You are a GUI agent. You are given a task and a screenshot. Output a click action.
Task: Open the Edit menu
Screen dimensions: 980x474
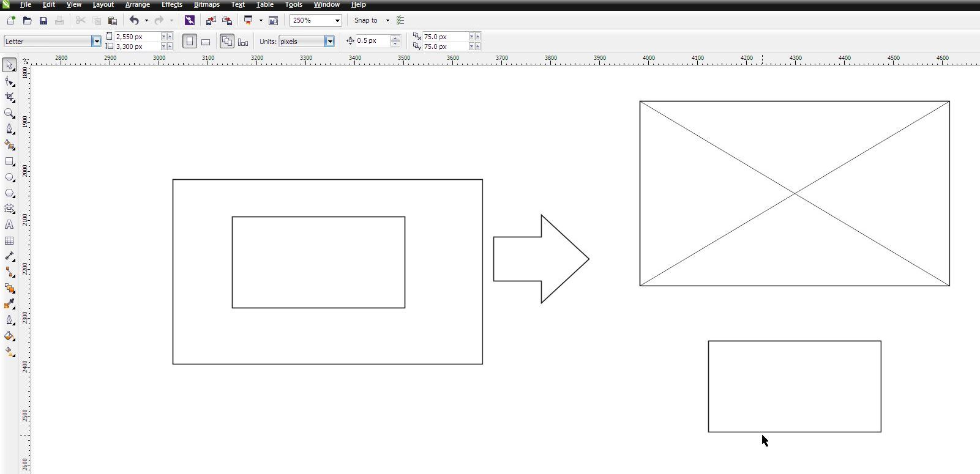(49, 4)
